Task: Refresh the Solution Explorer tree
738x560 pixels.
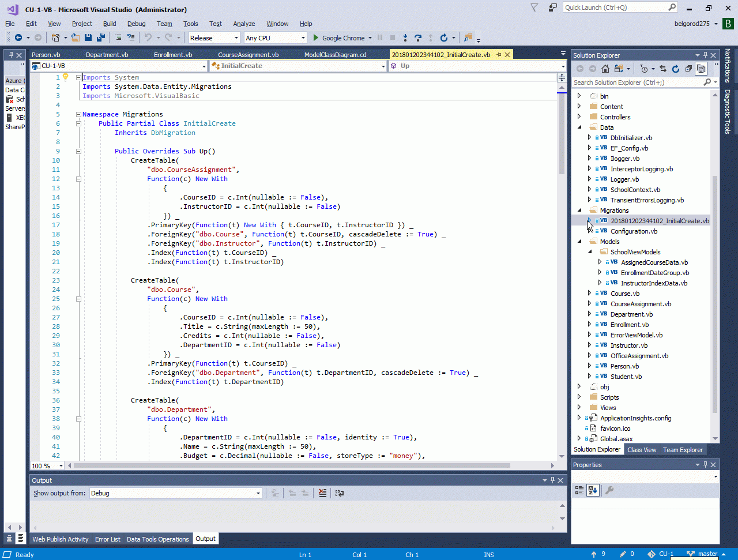Action: point(676,69)
